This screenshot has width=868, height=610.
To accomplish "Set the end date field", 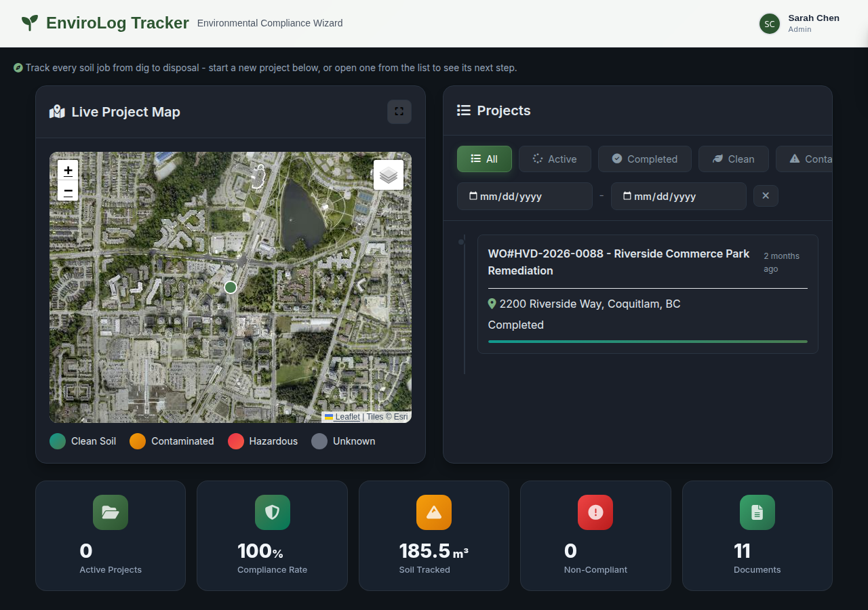I will 679,196.
